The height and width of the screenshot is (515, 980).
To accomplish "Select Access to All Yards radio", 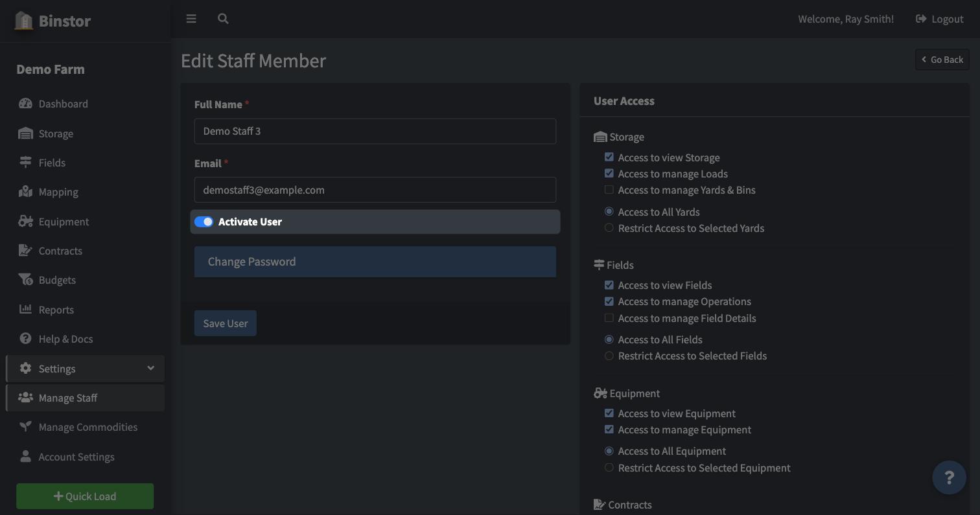I will click(609, 211).
